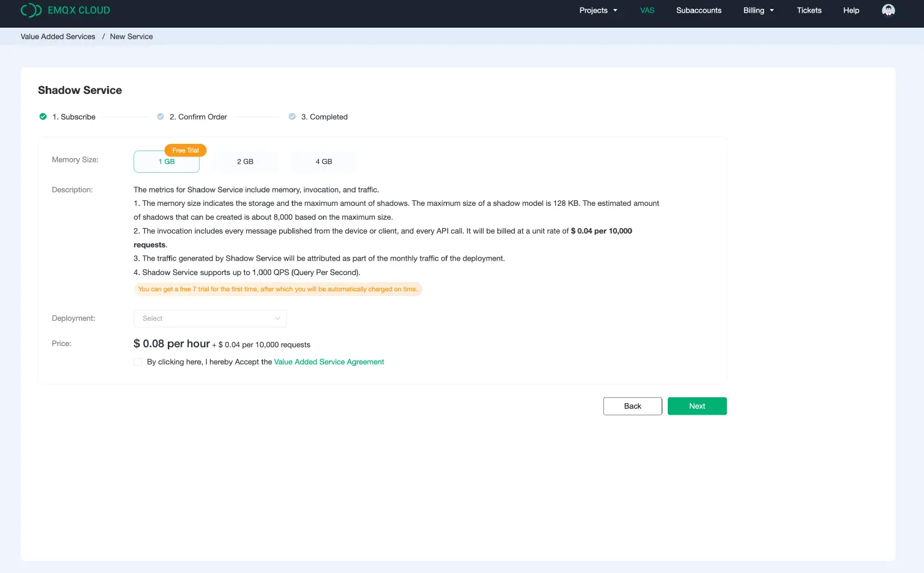The image size is (924, 573).
Task: Open the user avatar profile menu
Action: point(888,10)
